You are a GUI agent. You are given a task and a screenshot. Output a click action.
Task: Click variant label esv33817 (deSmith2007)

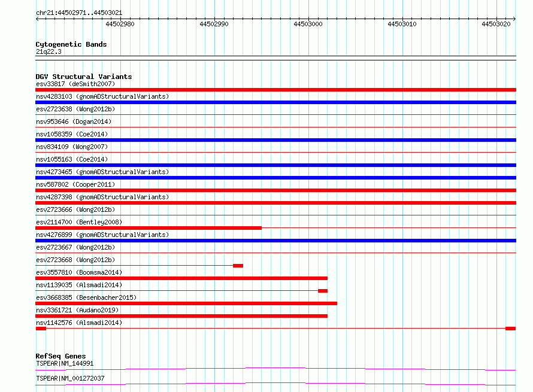75,84
